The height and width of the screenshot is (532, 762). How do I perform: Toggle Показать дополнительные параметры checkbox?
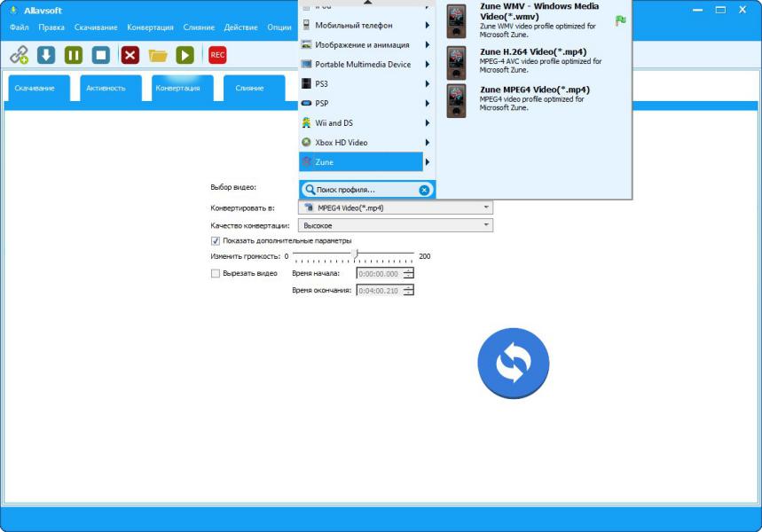click(x=216, y=241)
